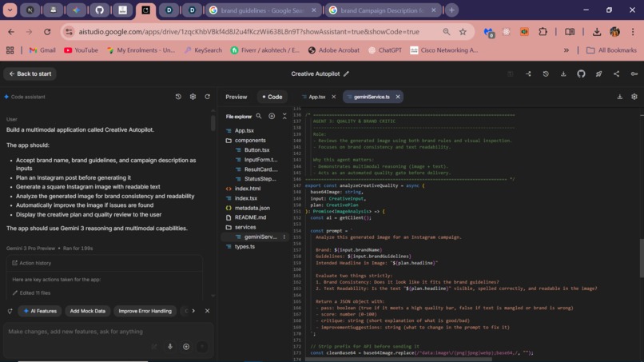Open the YouTube bookmark
This screenshot has width=644, height=362.
(x=81, y=50)
